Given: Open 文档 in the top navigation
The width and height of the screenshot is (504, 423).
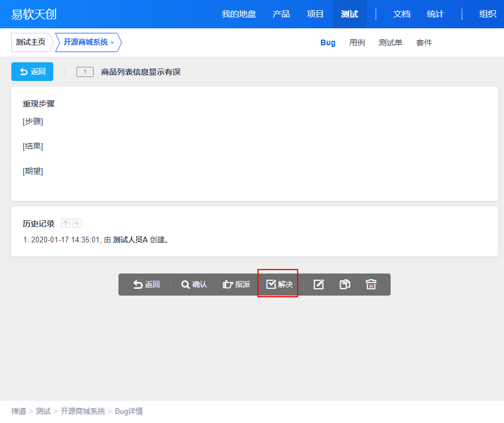Looking at the screenshot, I should pos(401,14).
